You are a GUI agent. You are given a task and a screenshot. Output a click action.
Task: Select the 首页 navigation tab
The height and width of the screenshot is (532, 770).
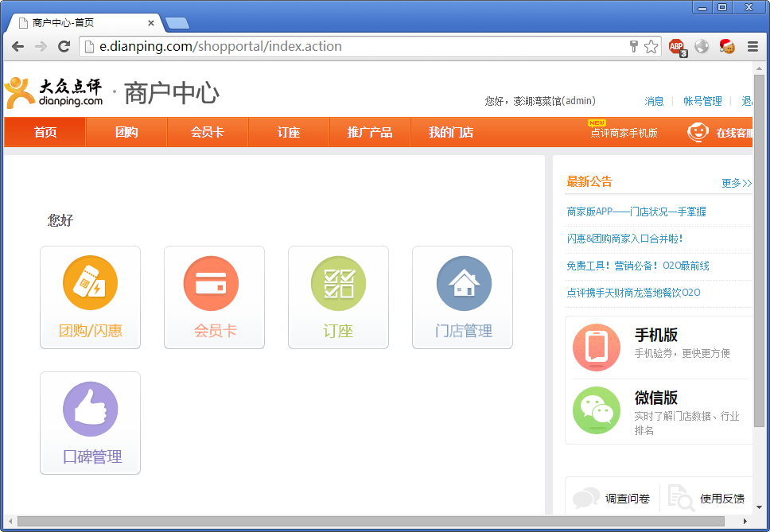pyautogui.click(x=45, y=132)
